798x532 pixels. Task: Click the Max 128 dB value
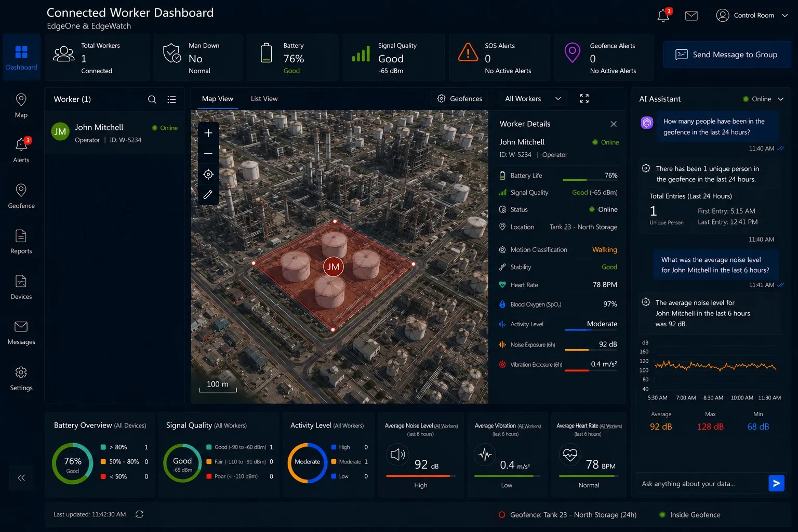point(710,427)
